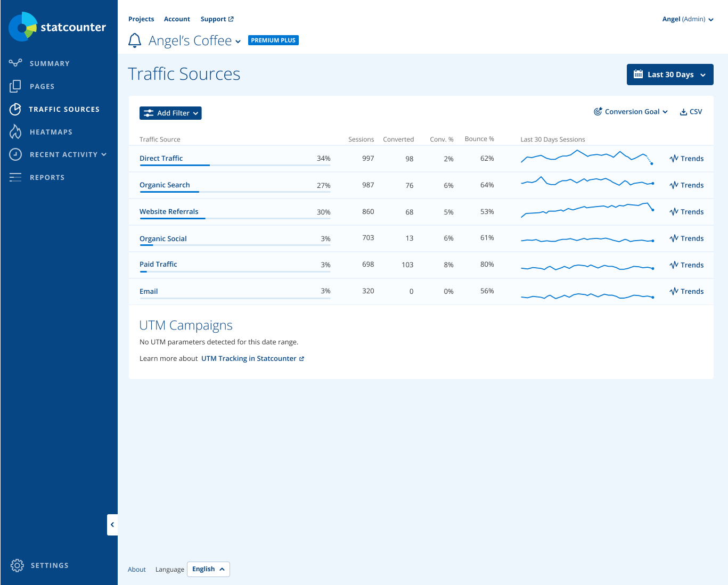The width and height of the screenshot is (728, 585).
Task: Click the Organic Search percentage bar
Action: point(235,192)
